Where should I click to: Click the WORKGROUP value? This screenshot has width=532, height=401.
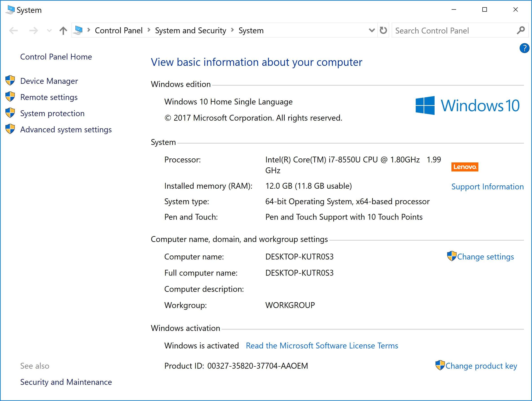pyautogui.click(x=290, y=305)
